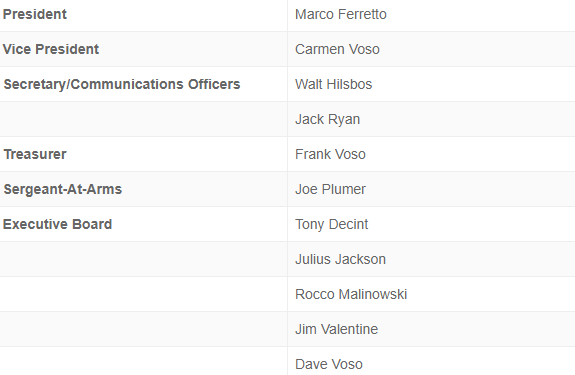Click the Sergeant-At-Arms label
The height and width of the screenshot is (375, 575).
63,189
